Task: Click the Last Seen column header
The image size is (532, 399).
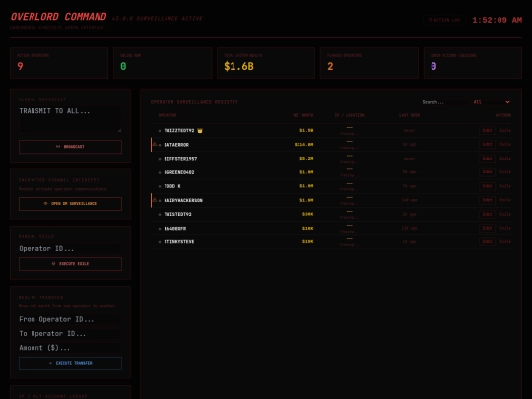Action: coord(409,115)
